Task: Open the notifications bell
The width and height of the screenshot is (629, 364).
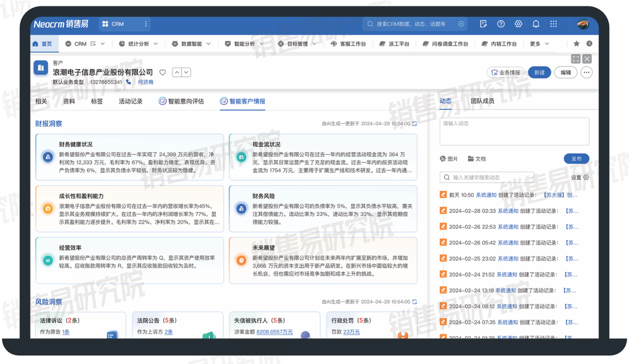Action: click(x=536, y=24)
